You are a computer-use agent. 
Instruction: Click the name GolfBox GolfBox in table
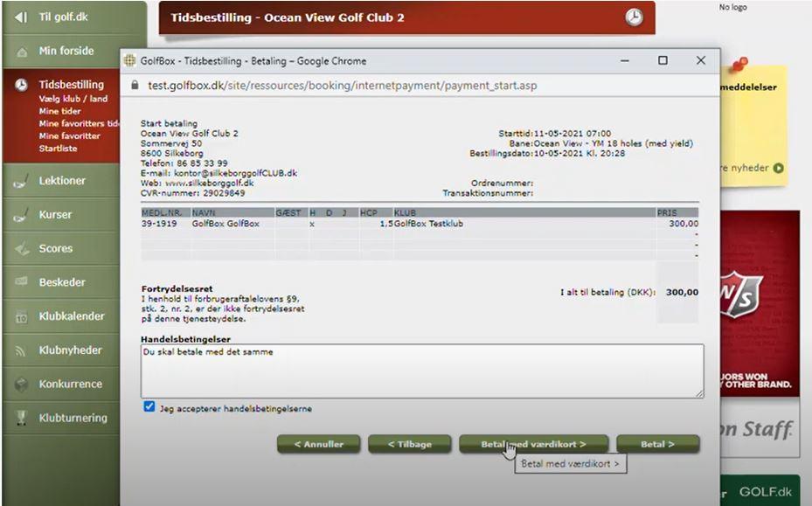(x=226, y=224)
